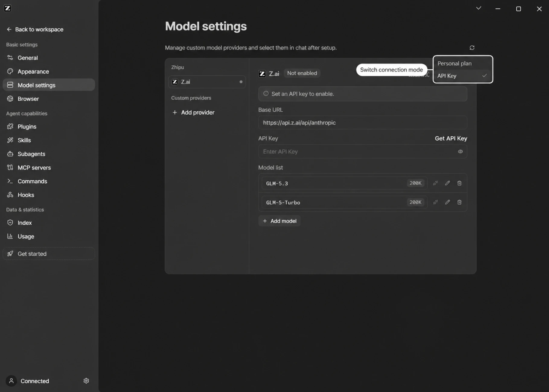Click the Model list label
Screen dimensions: 549x392
pos(270,167)
